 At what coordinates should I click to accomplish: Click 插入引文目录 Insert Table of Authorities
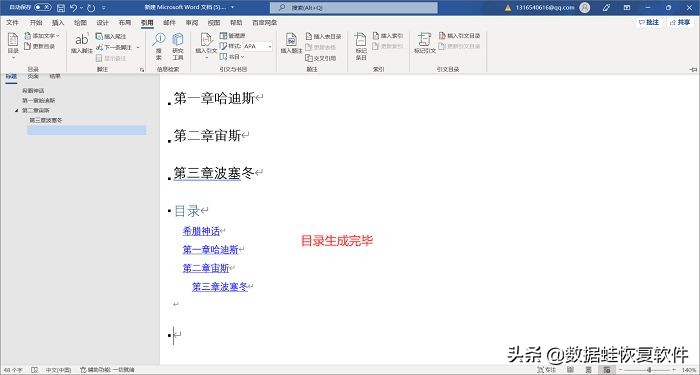pyautogui.click(x=459, y=35)
